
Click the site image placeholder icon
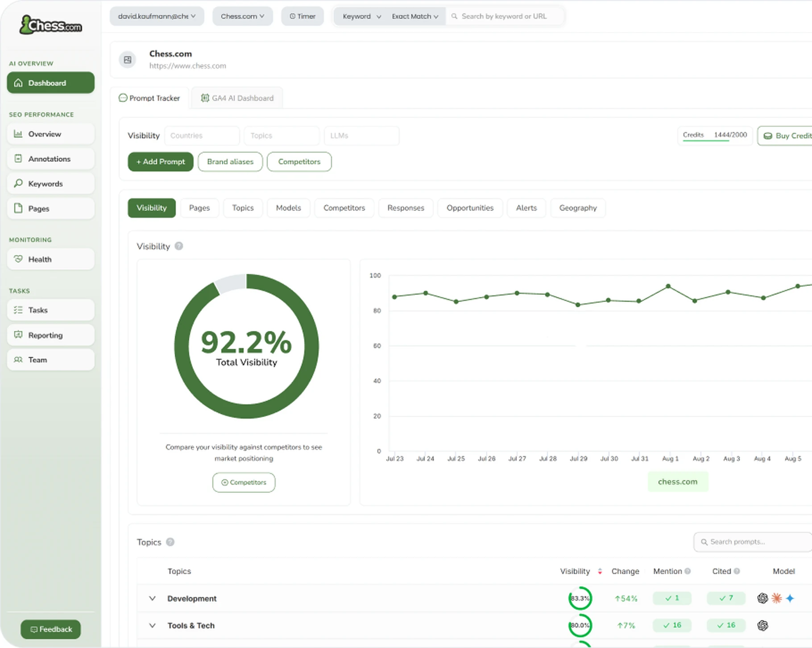[128, 59]
